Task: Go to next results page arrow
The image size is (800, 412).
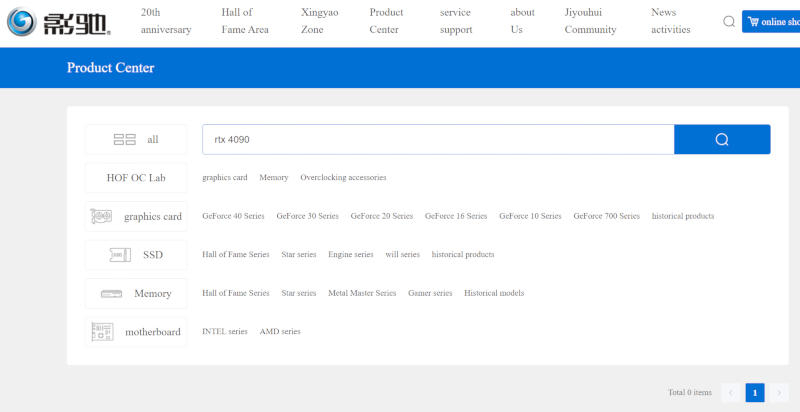Action: click(x=779, y=393)
